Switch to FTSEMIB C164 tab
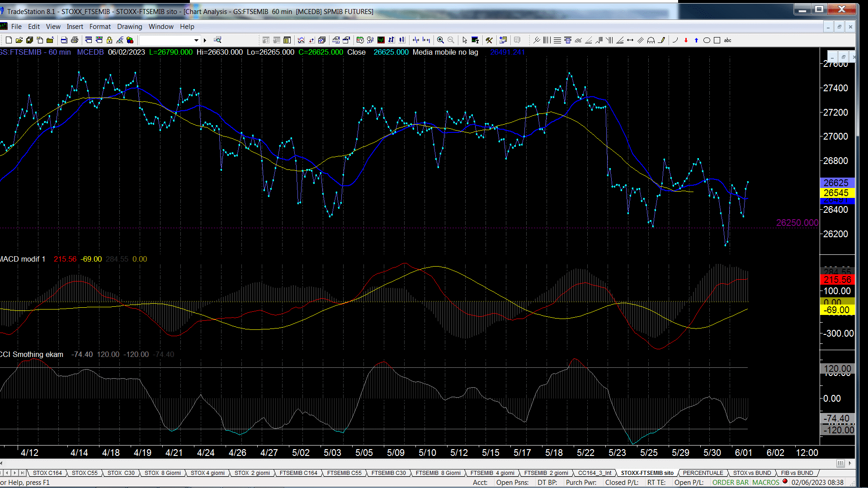 click(298, 473)
